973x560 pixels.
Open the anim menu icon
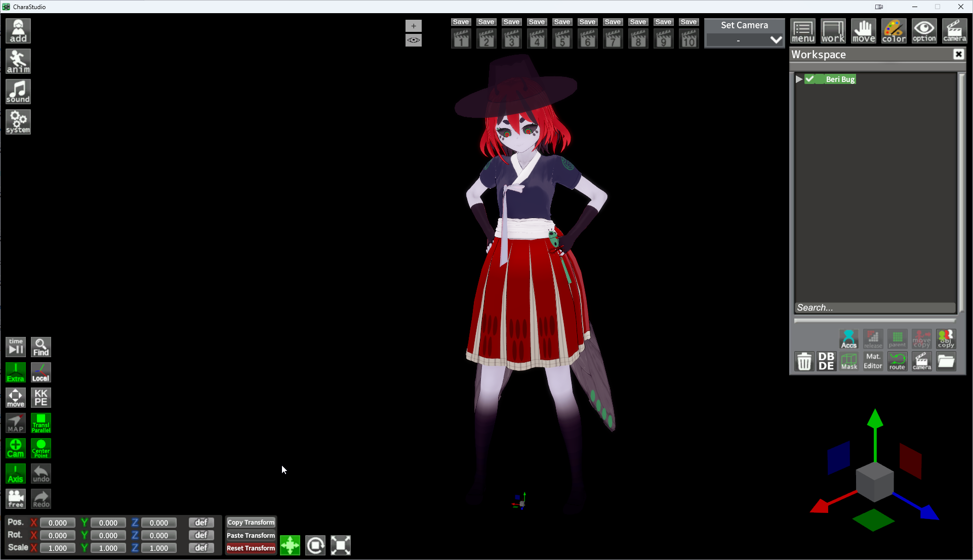[x=18, y=61]
